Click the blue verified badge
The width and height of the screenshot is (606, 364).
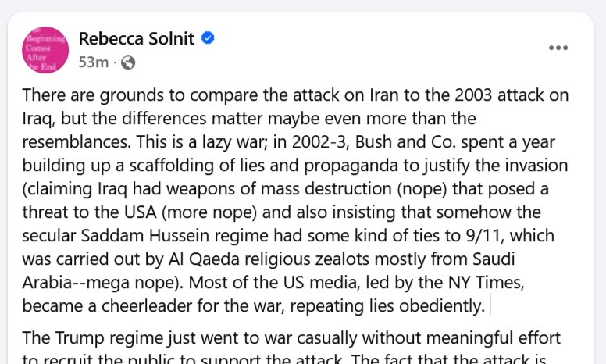(x=209, y=37)
